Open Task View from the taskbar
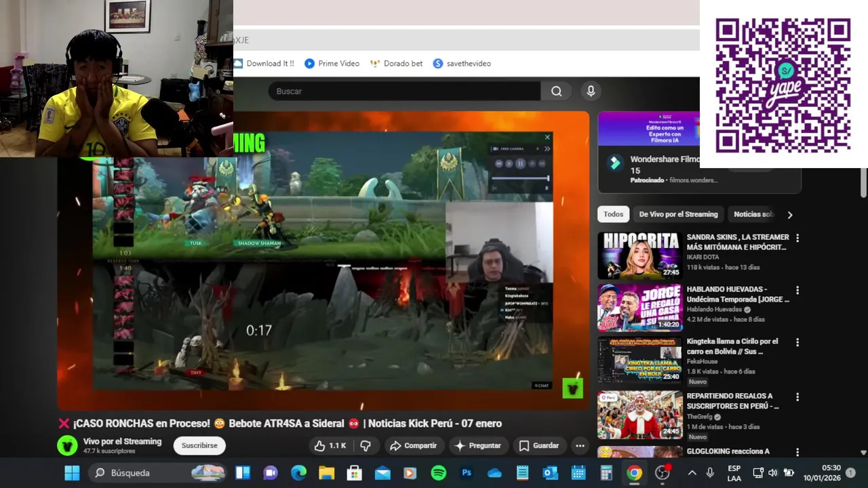868x488 pixels. click(243, 473)
